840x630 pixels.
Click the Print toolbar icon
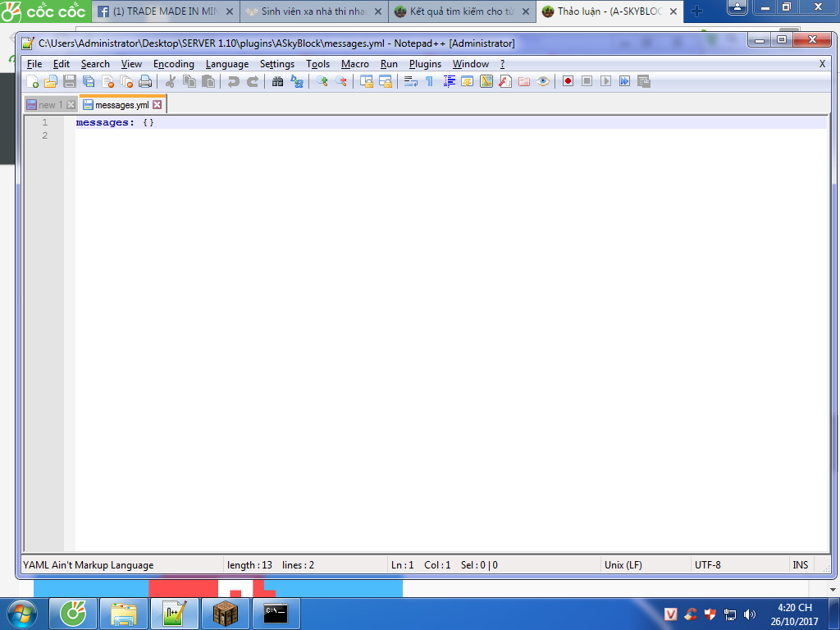tap(145, 81)
